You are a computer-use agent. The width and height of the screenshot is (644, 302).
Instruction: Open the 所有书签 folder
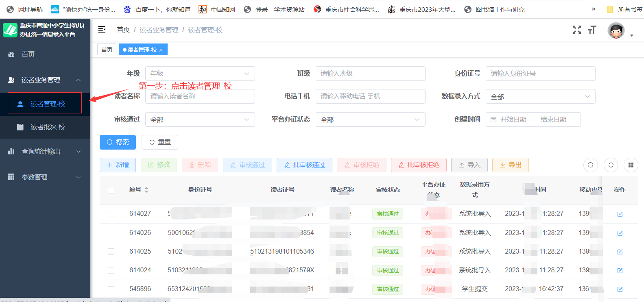tap(624, 9)
